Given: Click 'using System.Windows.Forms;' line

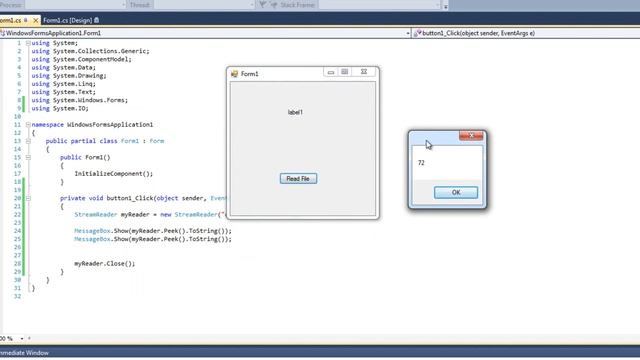Looking at the screenshot, I should [x=80, y=100].
